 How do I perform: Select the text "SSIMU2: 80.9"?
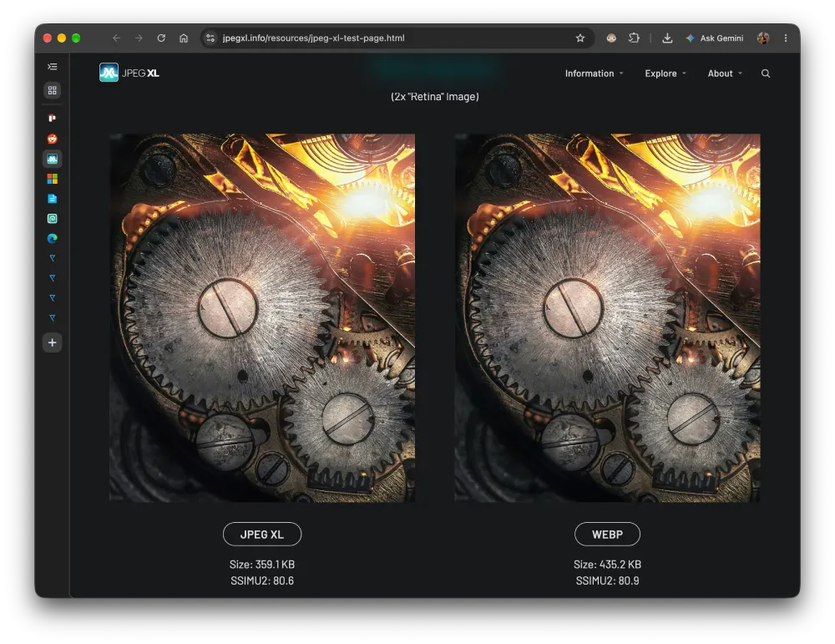coord(607,581)
